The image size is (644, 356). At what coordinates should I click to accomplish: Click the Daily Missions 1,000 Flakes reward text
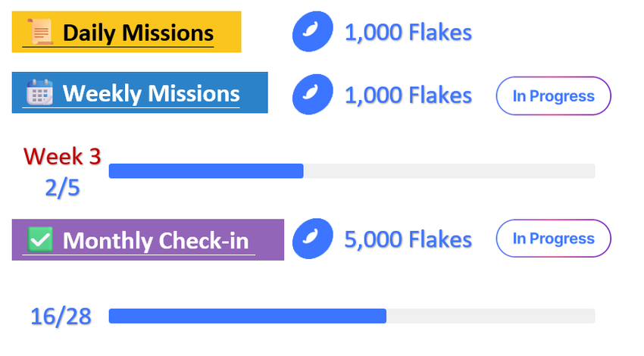click(408, 33)
